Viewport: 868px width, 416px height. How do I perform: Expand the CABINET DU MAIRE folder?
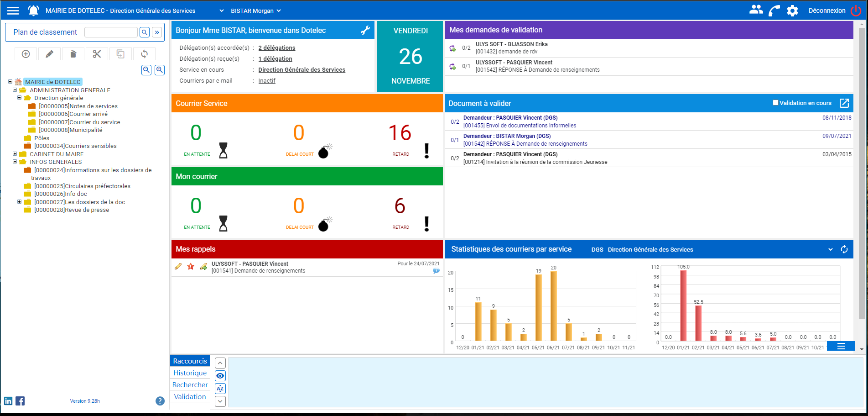coord(15,154)
